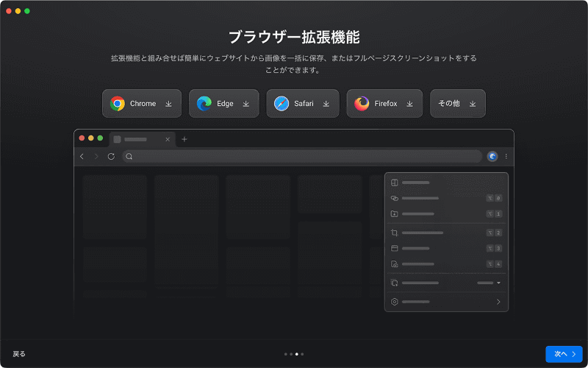Click the ブラウザー拡張機能 heading

(x=294, y=38)
